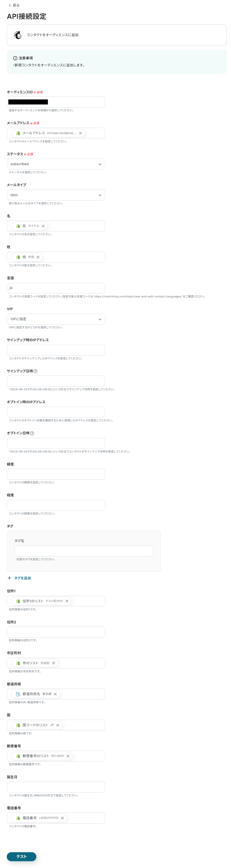
Task: Expand the VIPに指定 dropdown
Action: coord(56,319)
